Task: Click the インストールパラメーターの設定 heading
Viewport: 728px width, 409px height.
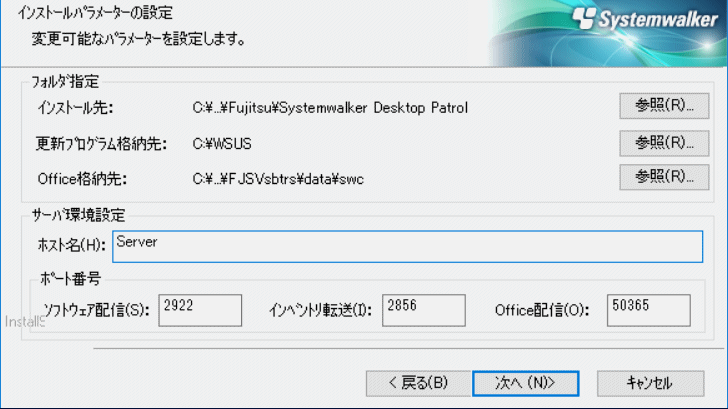Action: tap(95, 13)
